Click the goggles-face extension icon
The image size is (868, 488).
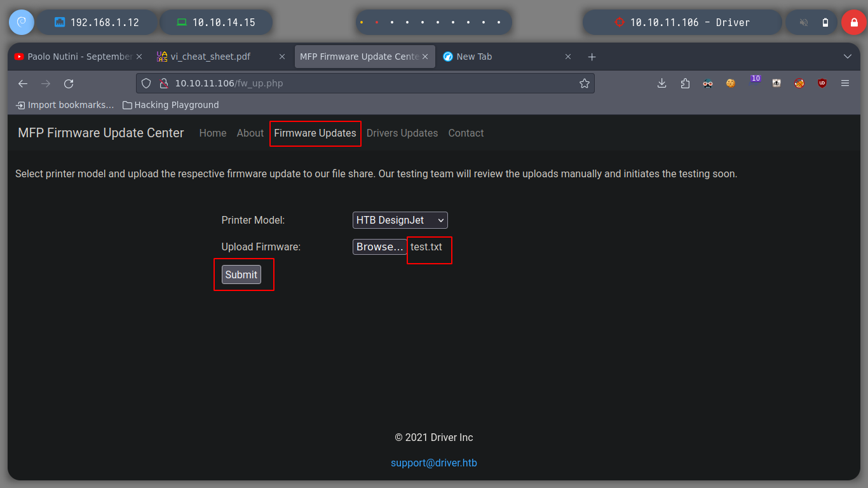point(708,83)
